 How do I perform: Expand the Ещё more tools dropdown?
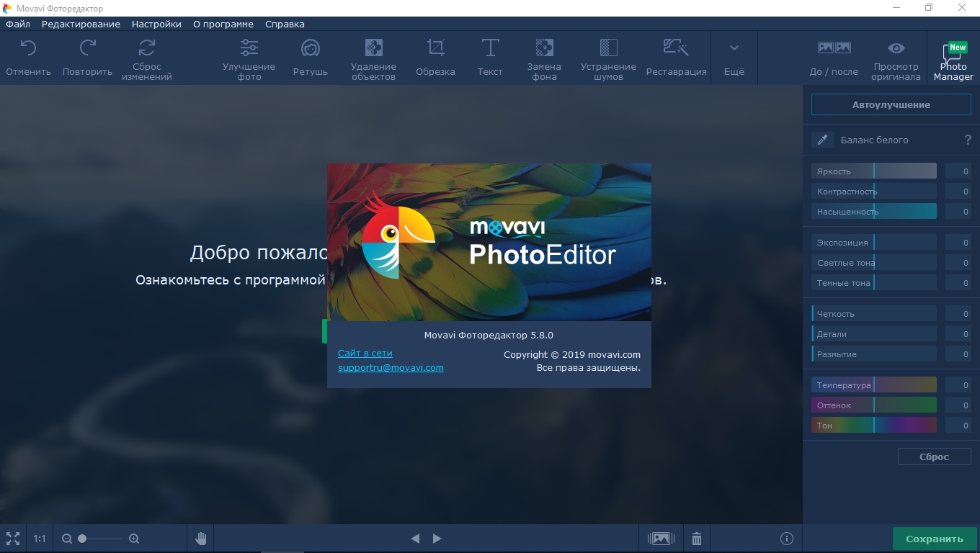pos(734,58)
